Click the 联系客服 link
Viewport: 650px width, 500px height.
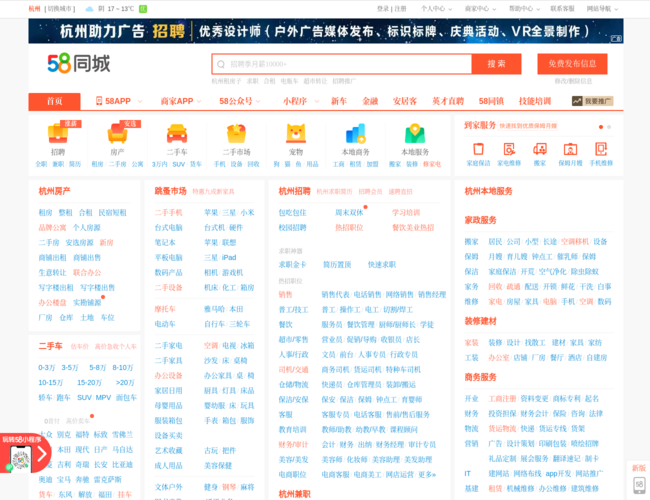[x=562, y=9]
